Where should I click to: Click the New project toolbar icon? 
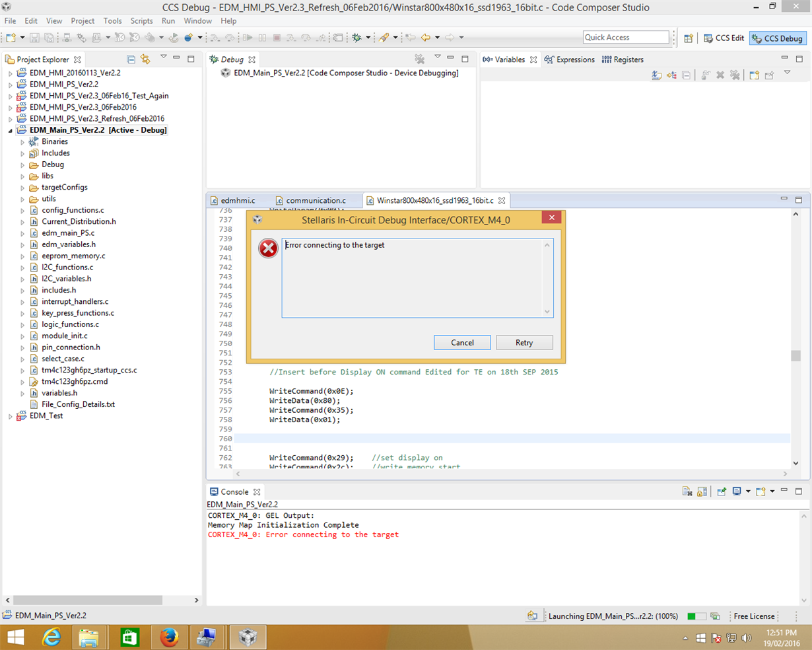11,38
